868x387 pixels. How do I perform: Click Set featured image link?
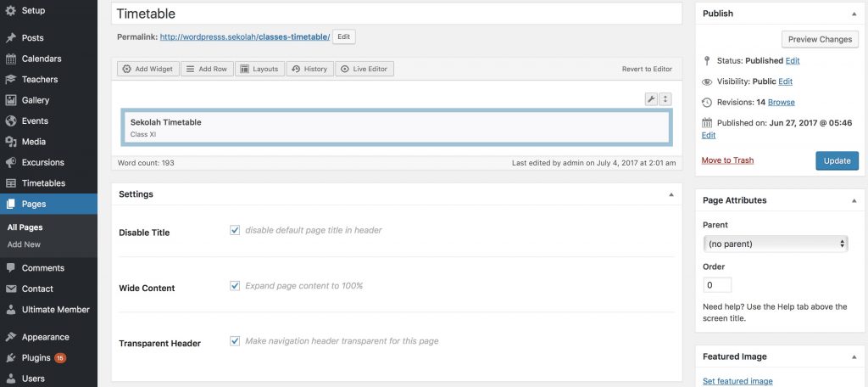737,381
